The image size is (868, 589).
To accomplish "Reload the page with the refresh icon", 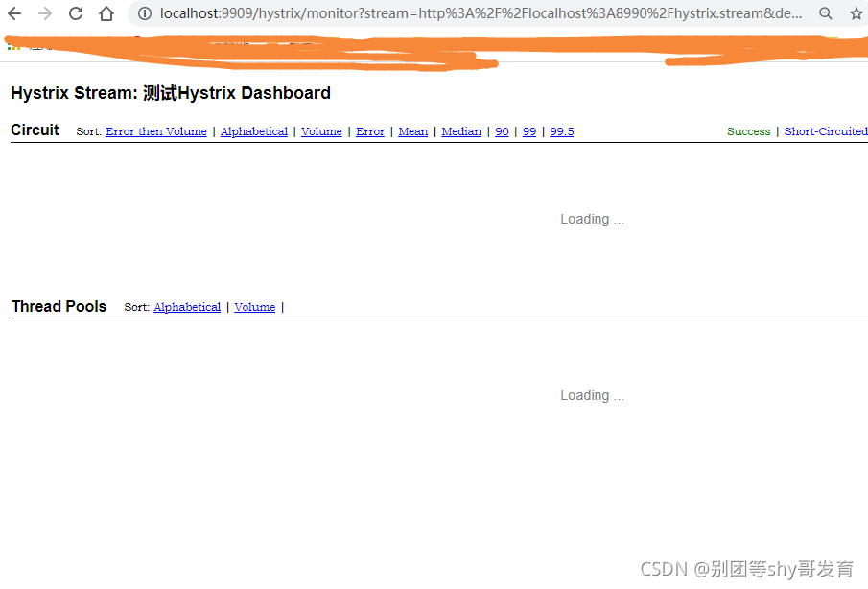I will point(76,13).
